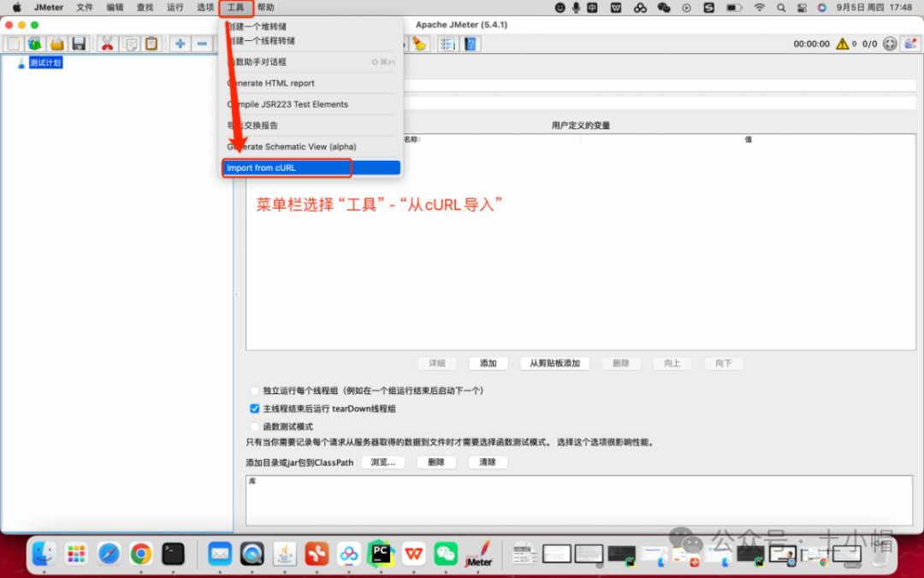Expand all nodes with plus icon
This screenshot has height=578, width=924.
click(181, 44)
